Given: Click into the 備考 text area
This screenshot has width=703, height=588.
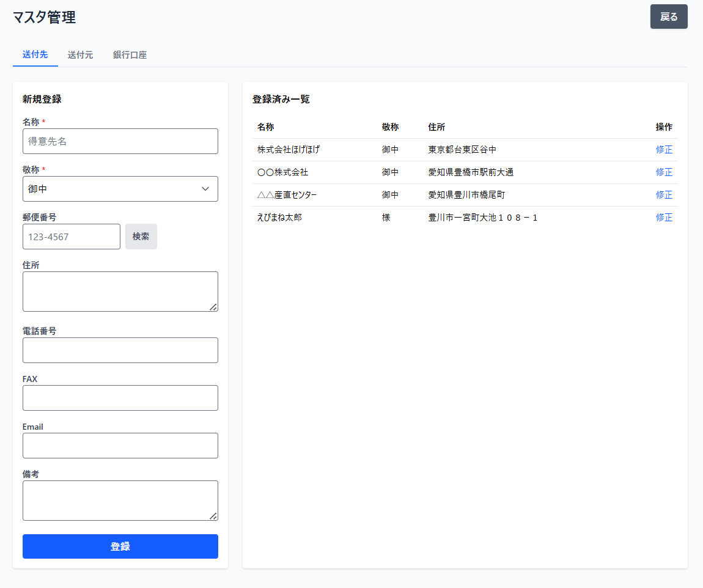Looking at the screenshot, I should pyautogui.click(x=120, y=500).
